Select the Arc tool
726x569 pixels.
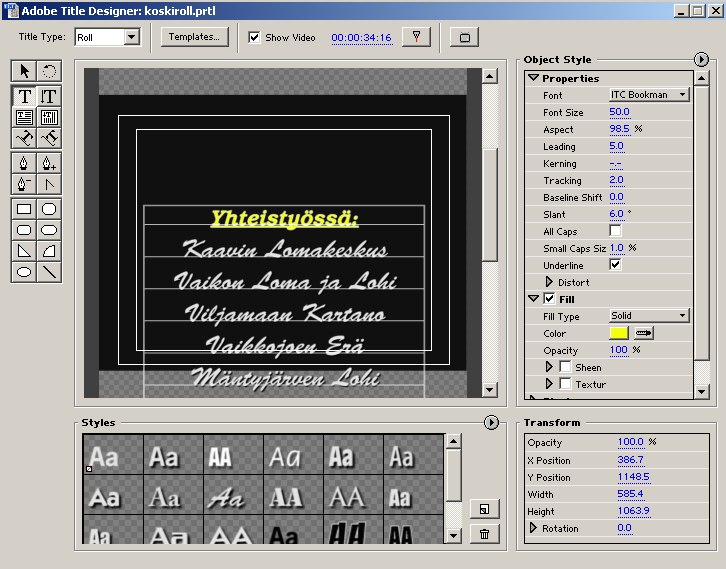[49, 251]
